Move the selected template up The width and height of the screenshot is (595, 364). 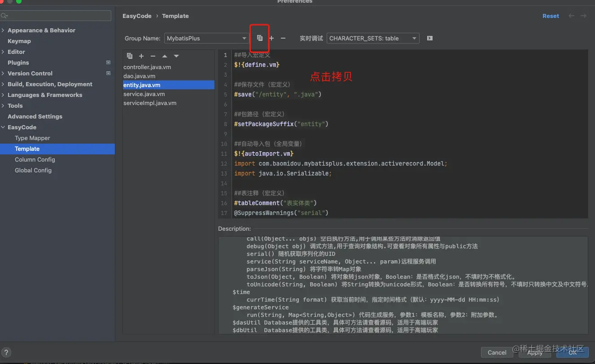coord(165,56)
